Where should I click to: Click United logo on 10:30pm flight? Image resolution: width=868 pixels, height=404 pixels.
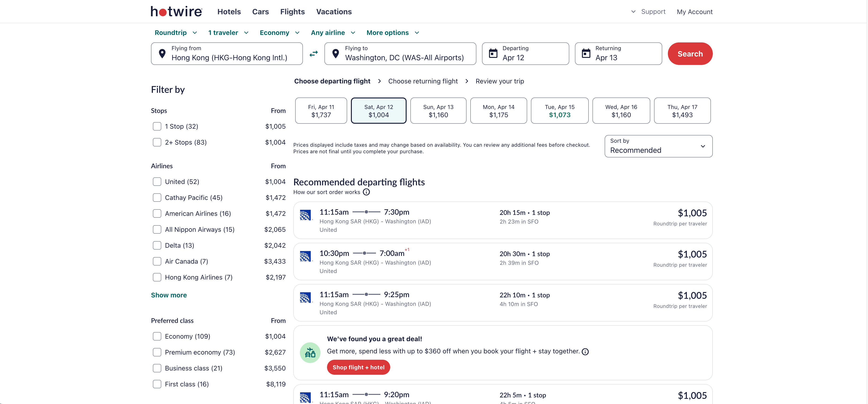pyautogui.click(x=305, y=257)
